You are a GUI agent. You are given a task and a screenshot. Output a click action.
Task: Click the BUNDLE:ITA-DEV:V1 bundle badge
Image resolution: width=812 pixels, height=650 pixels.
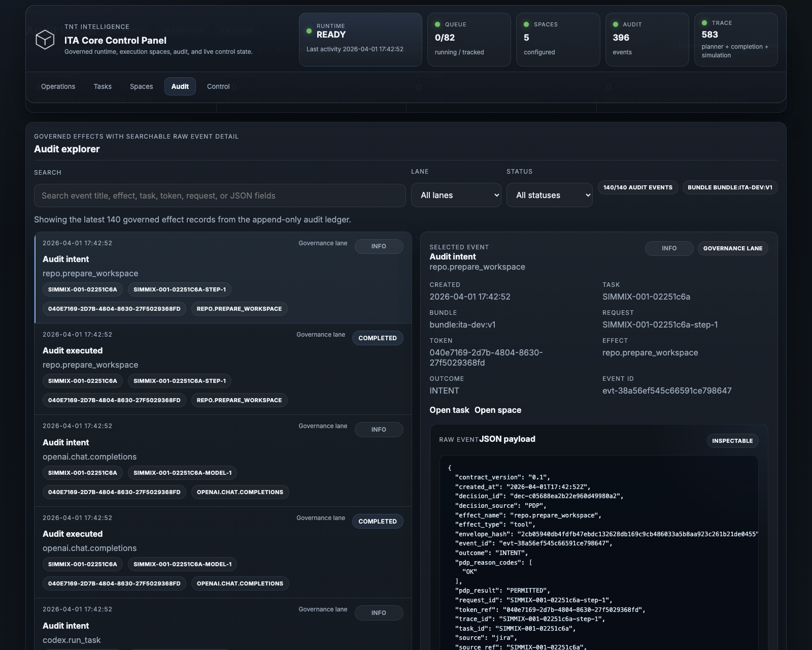click(x=729, y=187)
